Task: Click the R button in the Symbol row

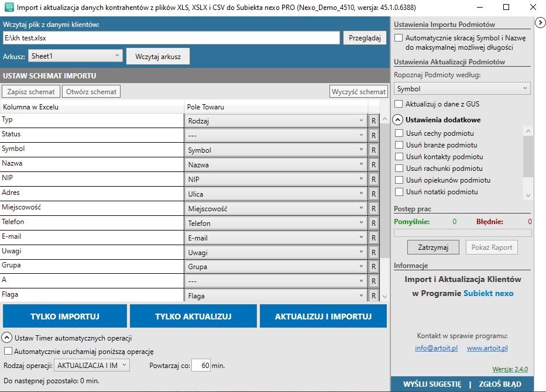Action: point(373,150)
